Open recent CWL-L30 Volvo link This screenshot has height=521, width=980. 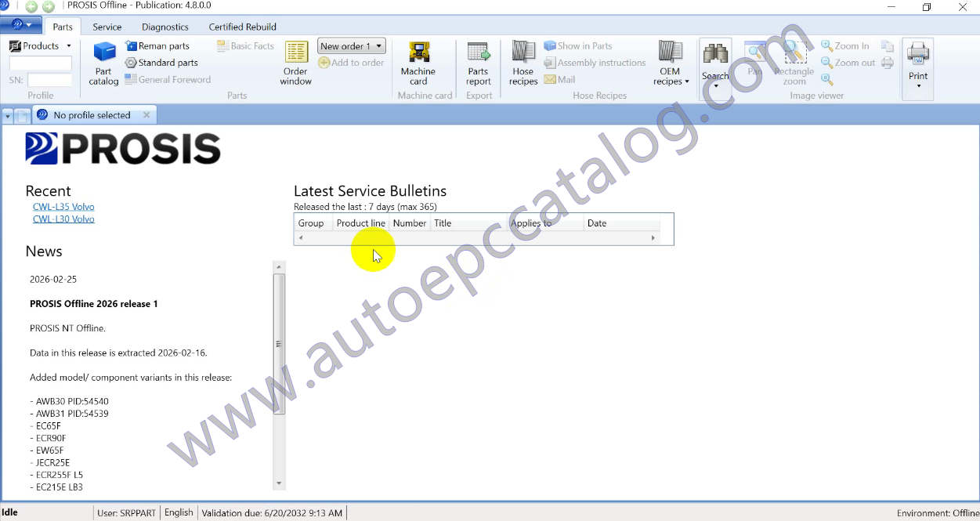(x=63, y=219)
